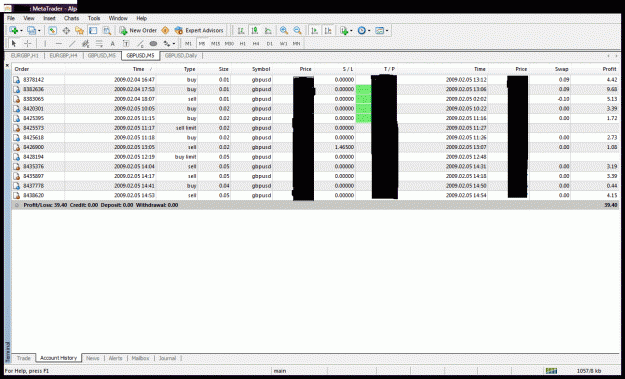Toggle the MN timeframe button

point(297,43)
